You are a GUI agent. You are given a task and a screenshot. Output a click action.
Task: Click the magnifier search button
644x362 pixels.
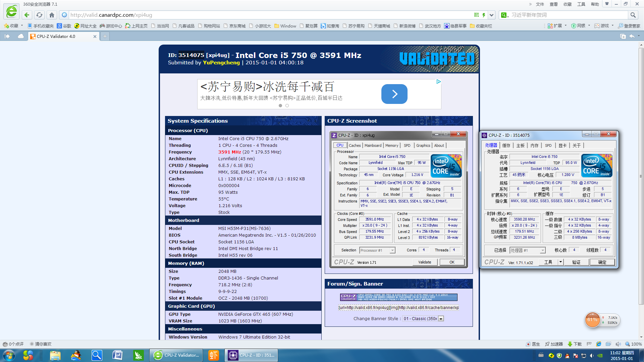[633, 15]
